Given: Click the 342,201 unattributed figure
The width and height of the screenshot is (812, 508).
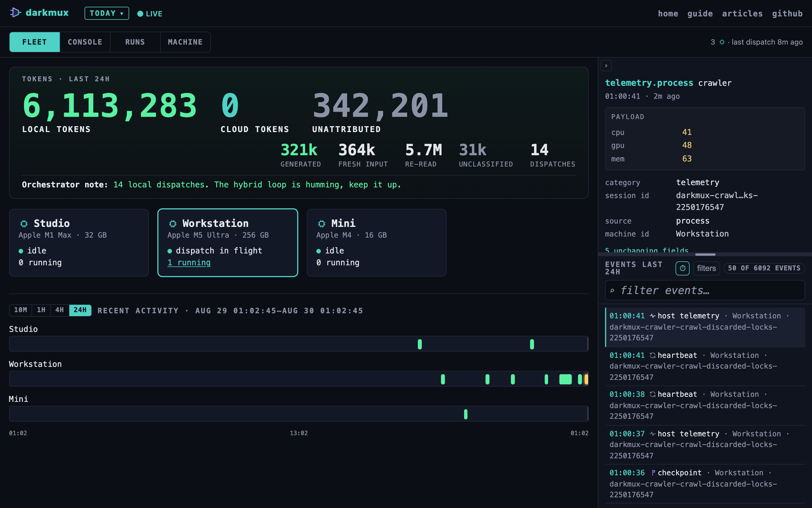Looking at the screenshot, I should click(380, 106).
